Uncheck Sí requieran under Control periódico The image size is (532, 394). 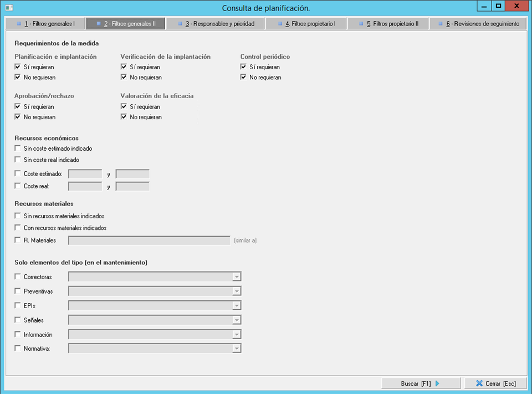[243, 67]
